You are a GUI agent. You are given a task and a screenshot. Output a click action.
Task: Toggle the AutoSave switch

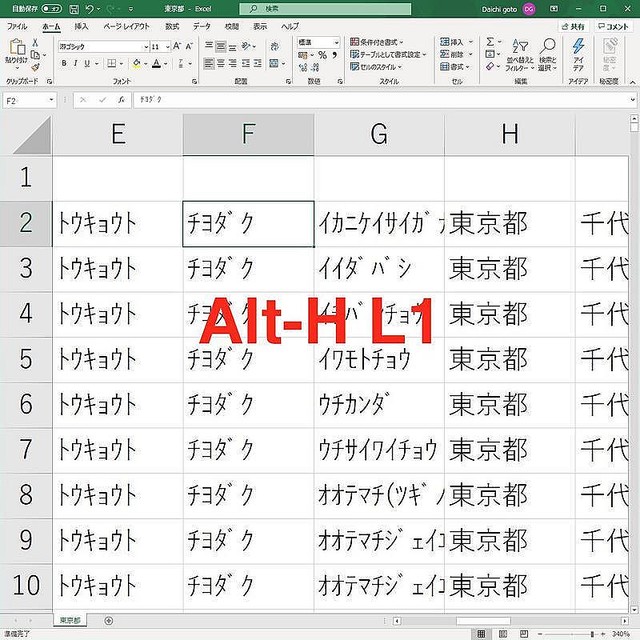(x=51, y=9)
